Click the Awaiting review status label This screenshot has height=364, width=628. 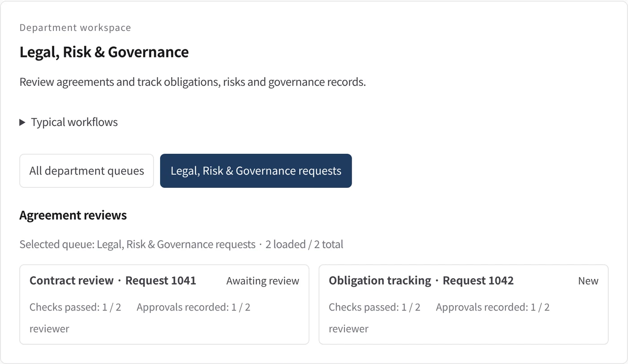262,281
